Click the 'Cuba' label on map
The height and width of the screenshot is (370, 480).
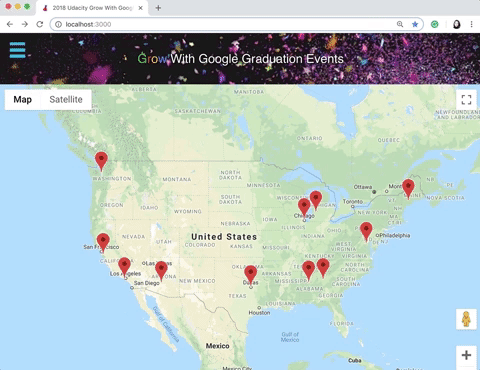click(355, 360)
